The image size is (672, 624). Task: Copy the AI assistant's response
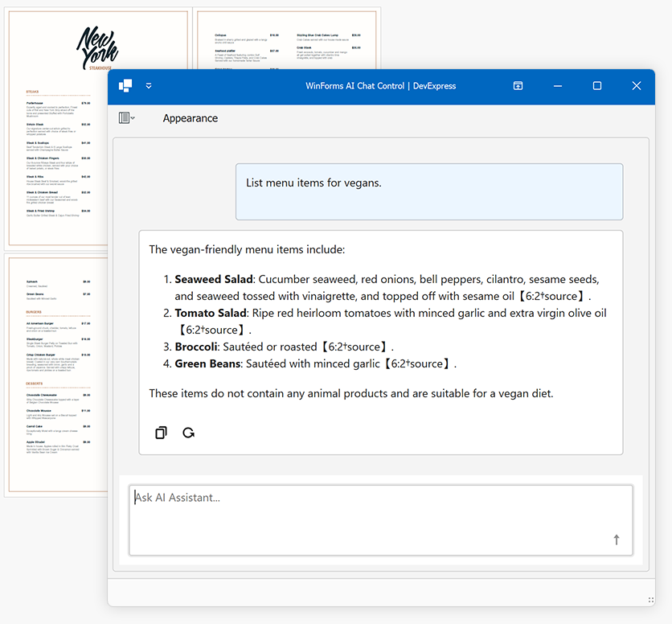click(161, 433)
